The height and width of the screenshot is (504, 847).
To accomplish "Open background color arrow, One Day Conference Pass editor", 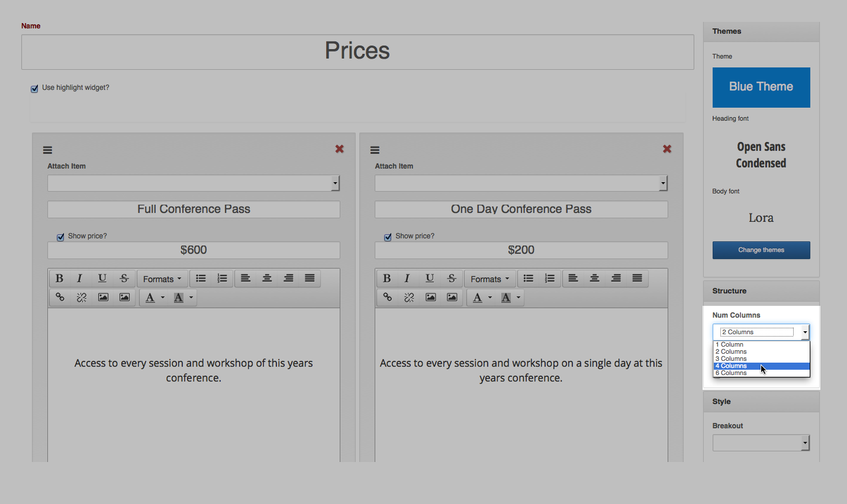I will [518, 298].
